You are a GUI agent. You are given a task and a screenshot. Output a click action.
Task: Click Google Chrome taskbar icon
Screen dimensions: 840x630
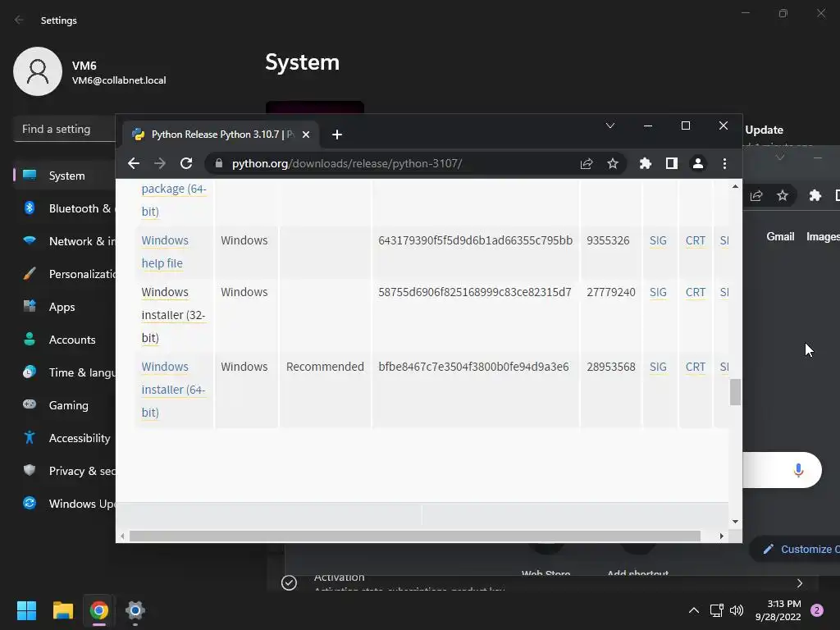[x=99, y=610]
